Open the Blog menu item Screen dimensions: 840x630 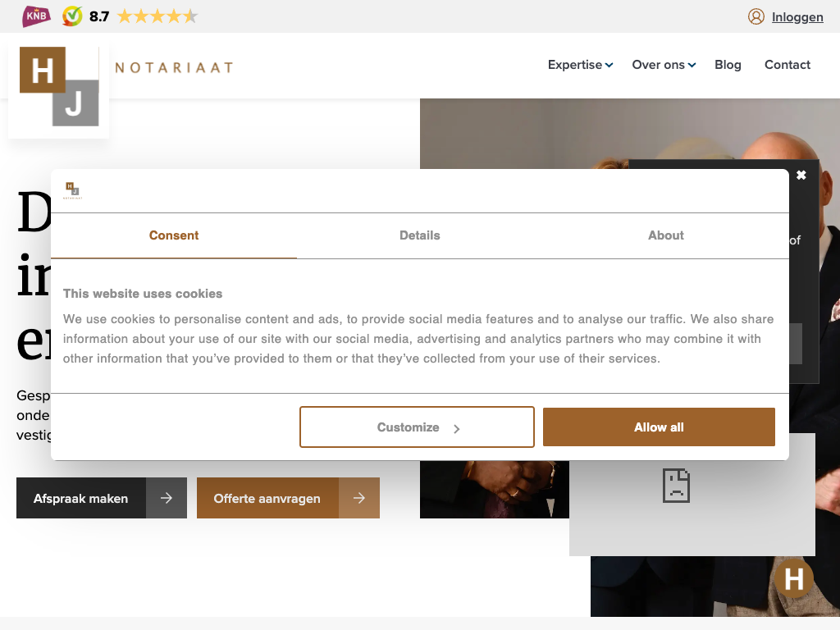tap(728, 65)
